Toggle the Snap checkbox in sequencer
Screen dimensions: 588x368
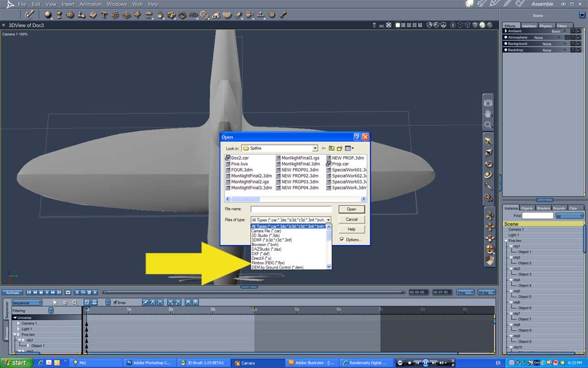(x=115, y=302)
